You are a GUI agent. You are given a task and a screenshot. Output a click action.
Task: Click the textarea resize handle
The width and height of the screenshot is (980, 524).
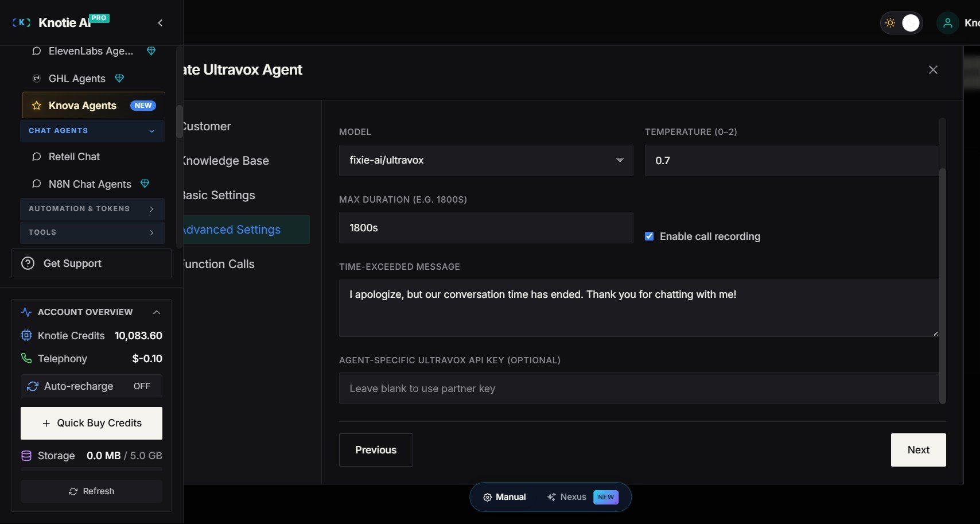pos(935,333)
